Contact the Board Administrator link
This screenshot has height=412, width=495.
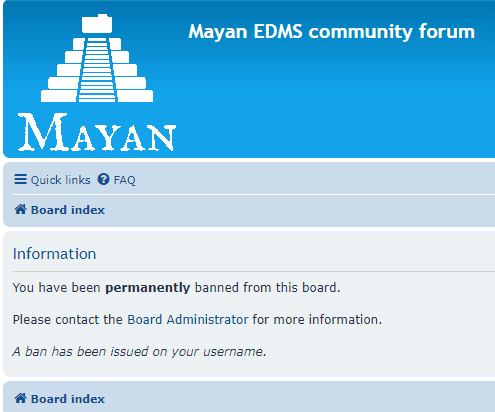point(188,320)
